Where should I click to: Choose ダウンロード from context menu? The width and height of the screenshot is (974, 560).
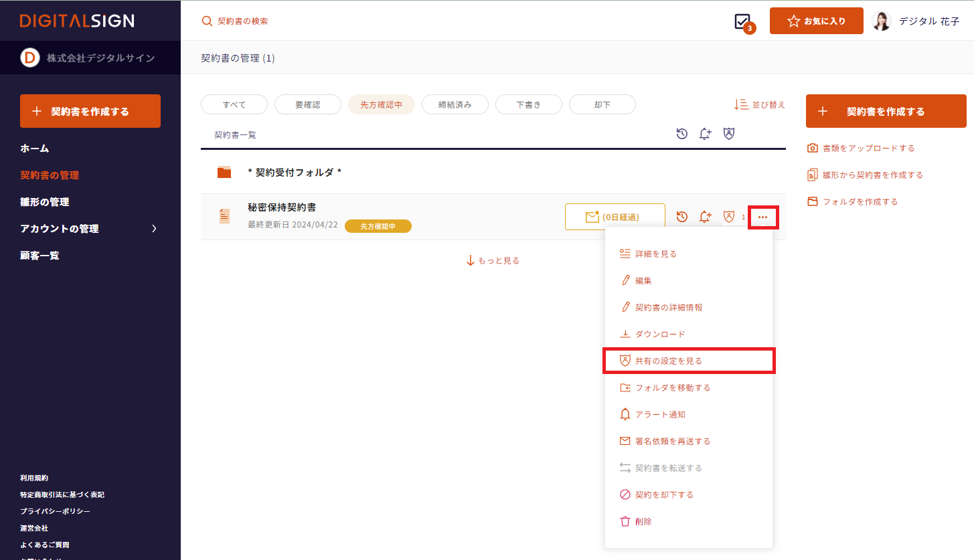pos(659,334)
